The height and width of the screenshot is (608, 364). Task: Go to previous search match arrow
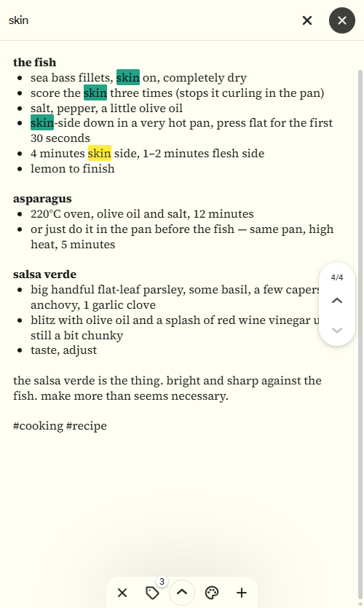coord(337,301)
